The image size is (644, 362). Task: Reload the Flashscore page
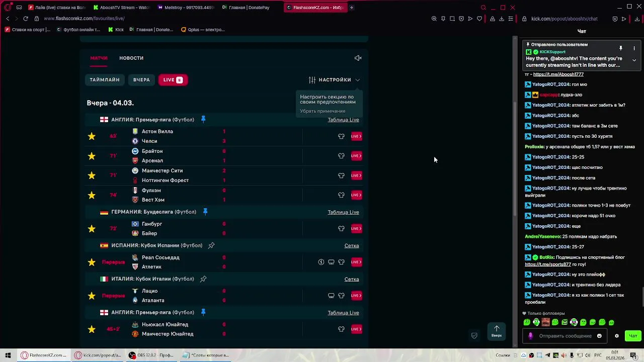26,19
